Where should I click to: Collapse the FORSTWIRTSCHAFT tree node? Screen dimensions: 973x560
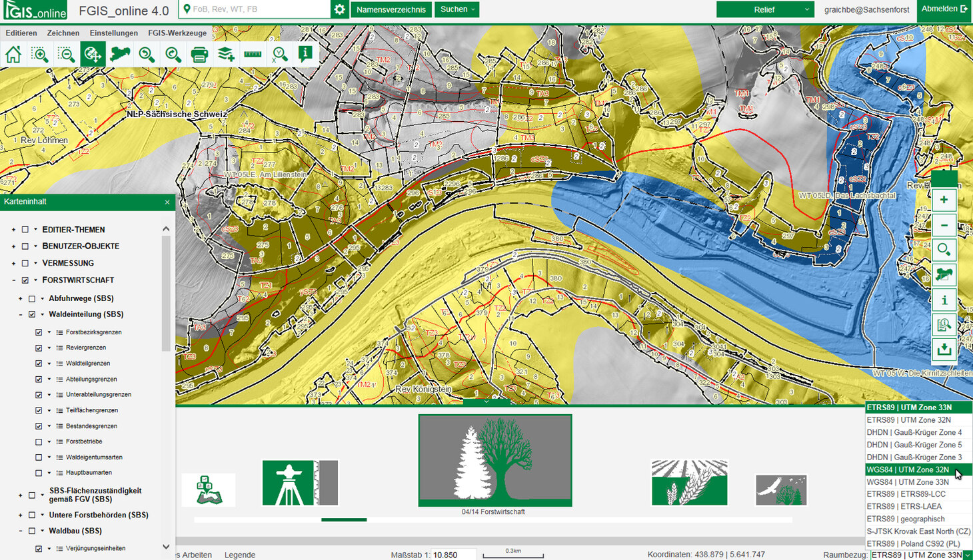pos(12,280)
